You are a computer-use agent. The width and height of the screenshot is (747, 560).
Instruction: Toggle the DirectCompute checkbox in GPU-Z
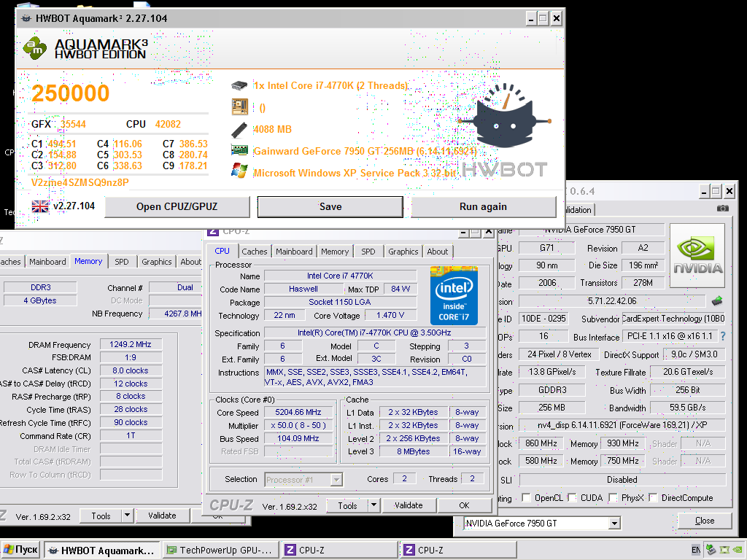click(x=653, y=497)
